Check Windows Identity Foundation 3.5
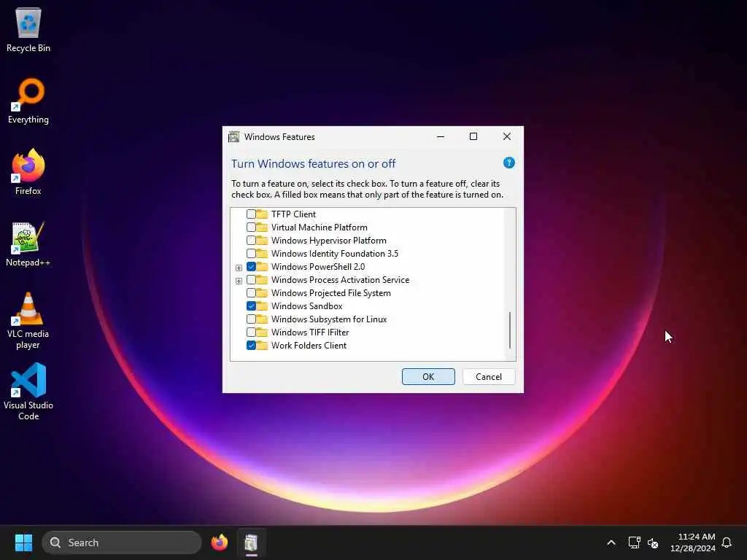Viewport: 747px width, 560px height. [251, 253]
